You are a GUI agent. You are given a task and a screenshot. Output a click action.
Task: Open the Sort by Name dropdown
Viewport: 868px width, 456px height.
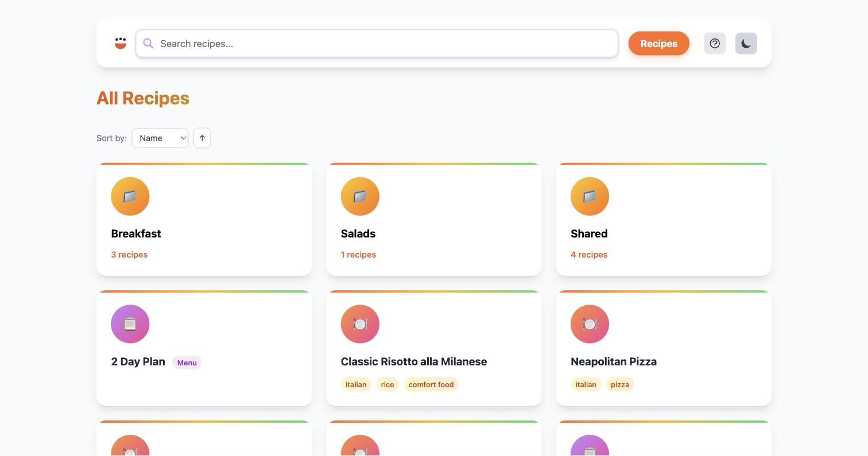[x=160, y=138]
